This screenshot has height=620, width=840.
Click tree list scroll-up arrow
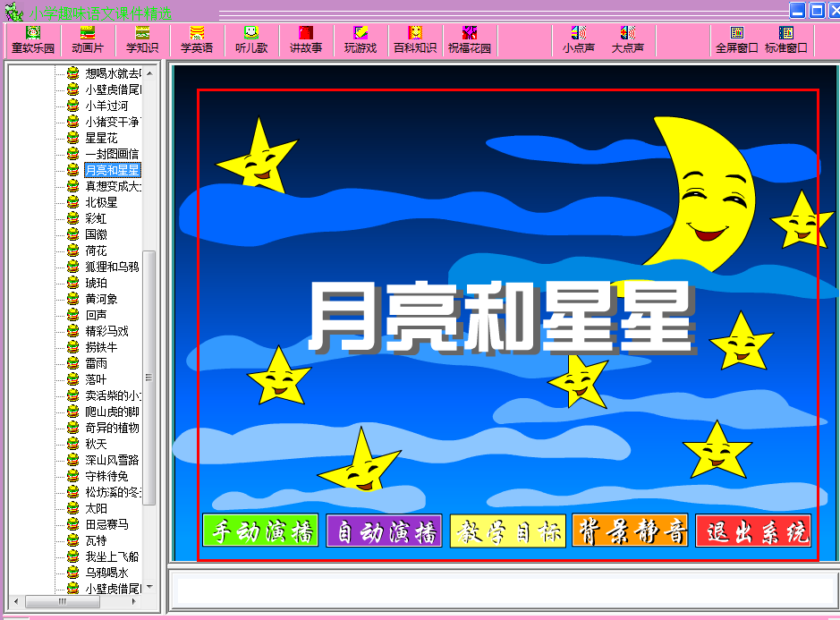(149, 72)
